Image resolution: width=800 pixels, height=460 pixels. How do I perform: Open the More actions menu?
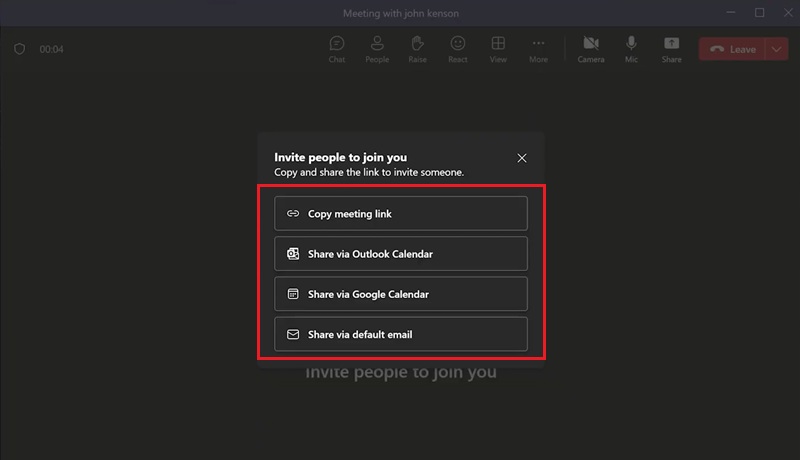538,48
